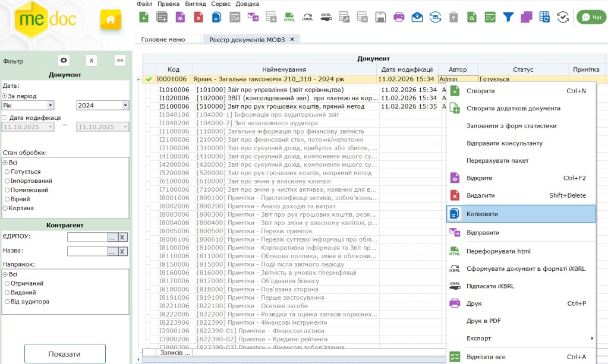608x364 pixels.
Task: Click the Print icon in toolbar
Action: point(399,17)
